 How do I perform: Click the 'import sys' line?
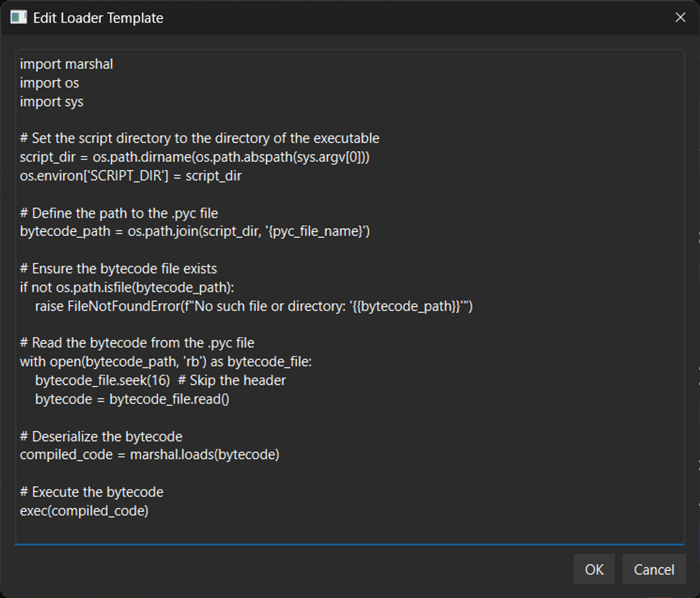pos(52,102)
